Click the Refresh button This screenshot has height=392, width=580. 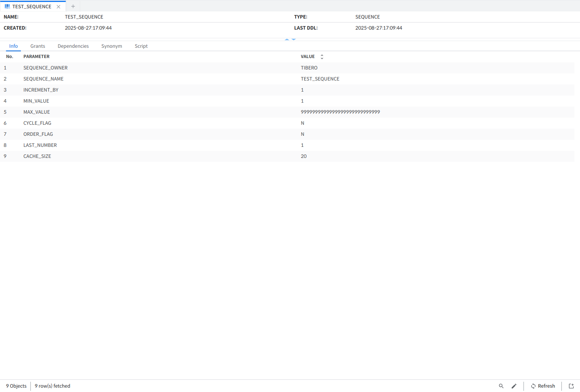(x=543, y=386)
